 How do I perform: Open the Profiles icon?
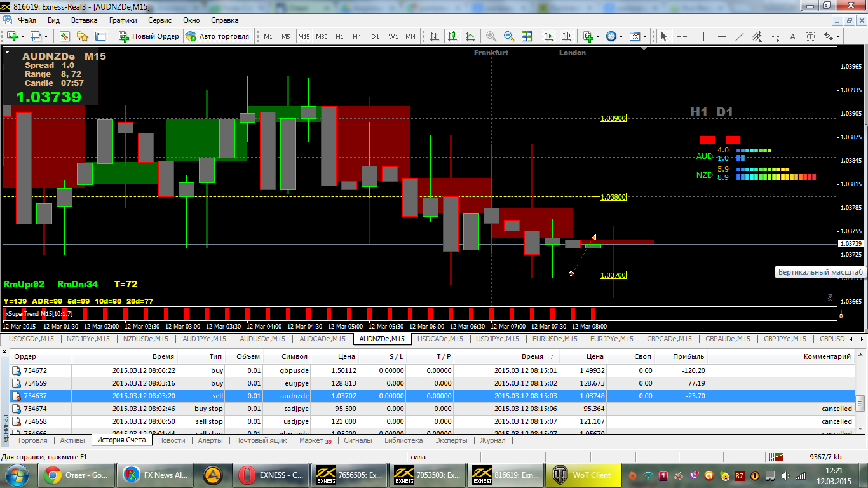pos(36,36)
